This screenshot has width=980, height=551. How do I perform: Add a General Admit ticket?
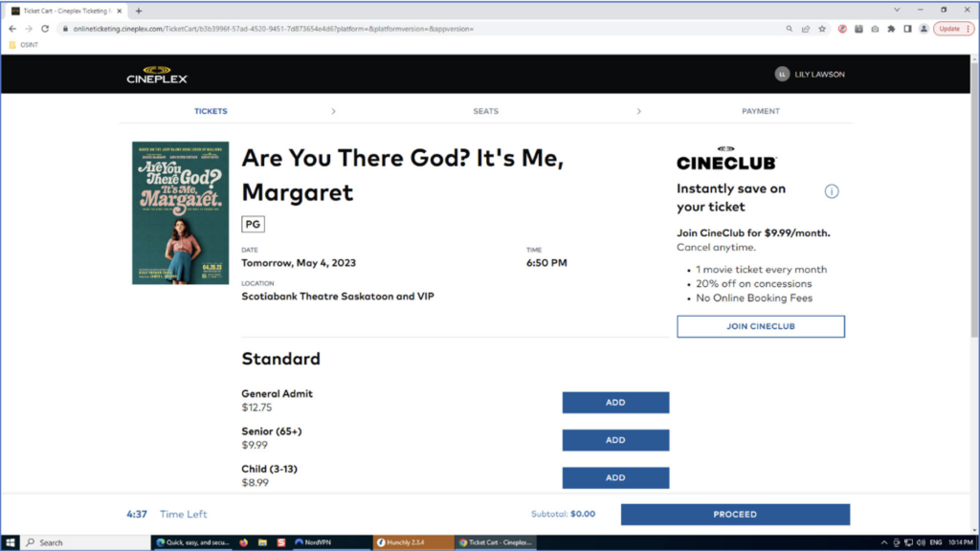tap(615, 403)
